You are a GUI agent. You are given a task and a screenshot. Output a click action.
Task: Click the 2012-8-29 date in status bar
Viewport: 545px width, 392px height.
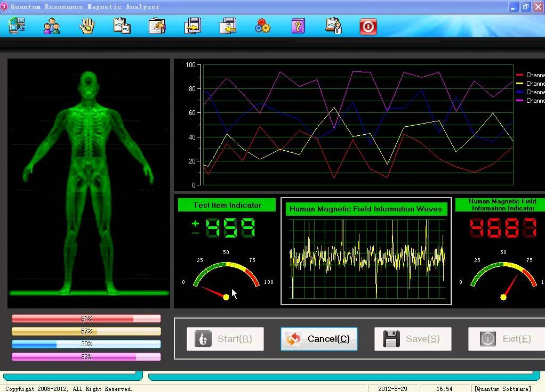[x=392, y=389]
